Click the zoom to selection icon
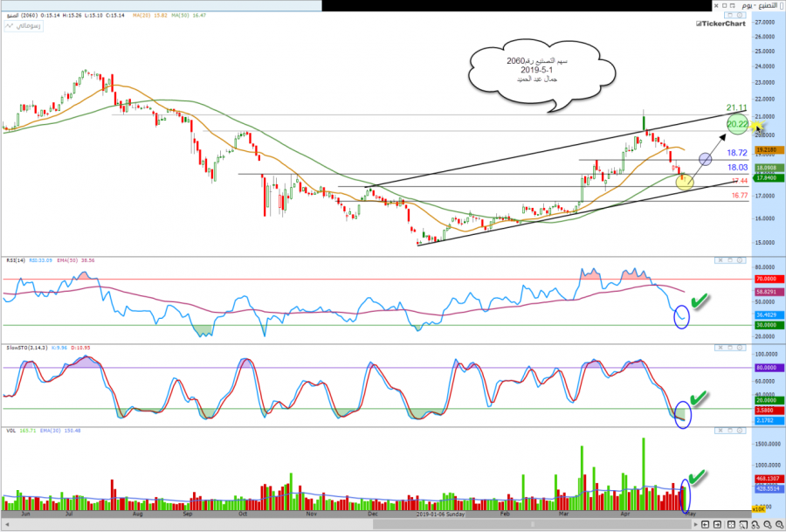Image resolution: width=786 pixels, height=532 pixels. click(741, 523)
